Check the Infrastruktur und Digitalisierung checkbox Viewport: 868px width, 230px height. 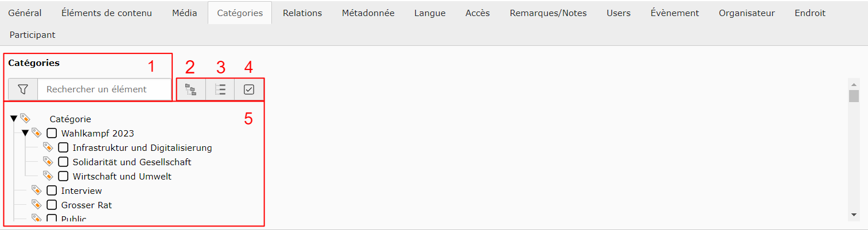click(x=63, y=147)
